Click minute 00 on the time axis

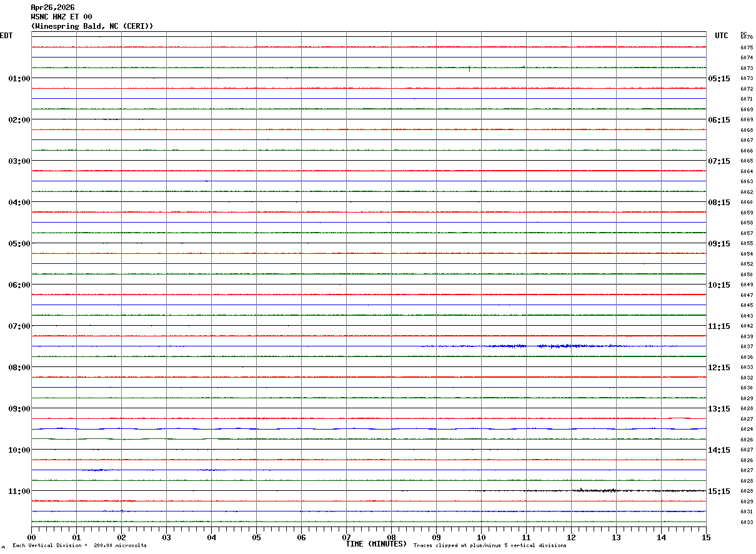[x=31, y=537]
